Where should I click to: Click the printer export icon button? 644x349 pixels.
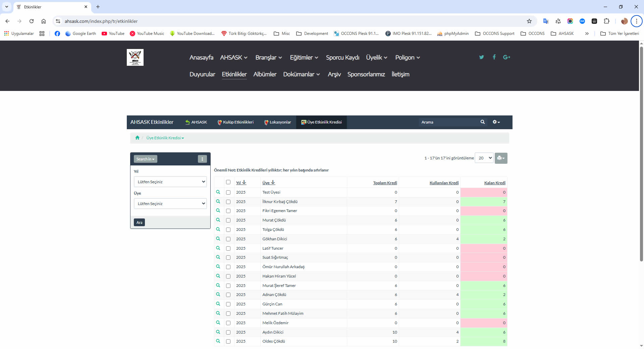click(x=501, y=158)
